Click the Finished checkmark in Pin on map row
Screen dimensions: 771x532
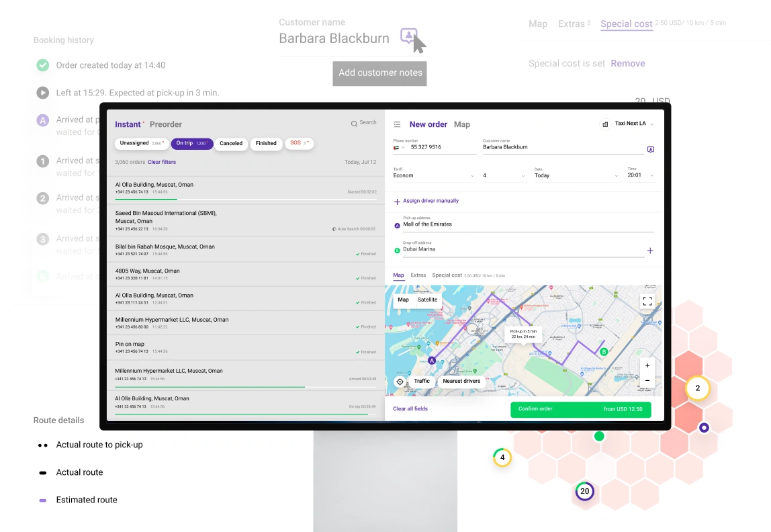[357, 352]
